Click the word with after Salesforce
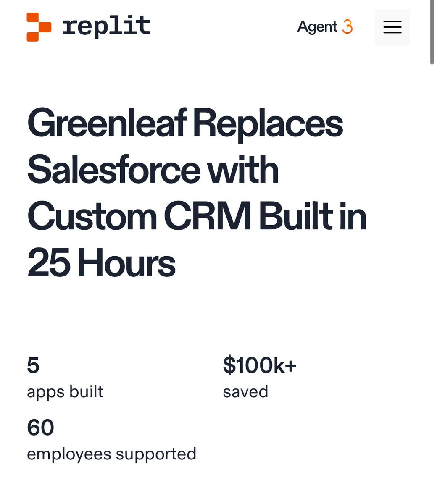 point(243,170)
